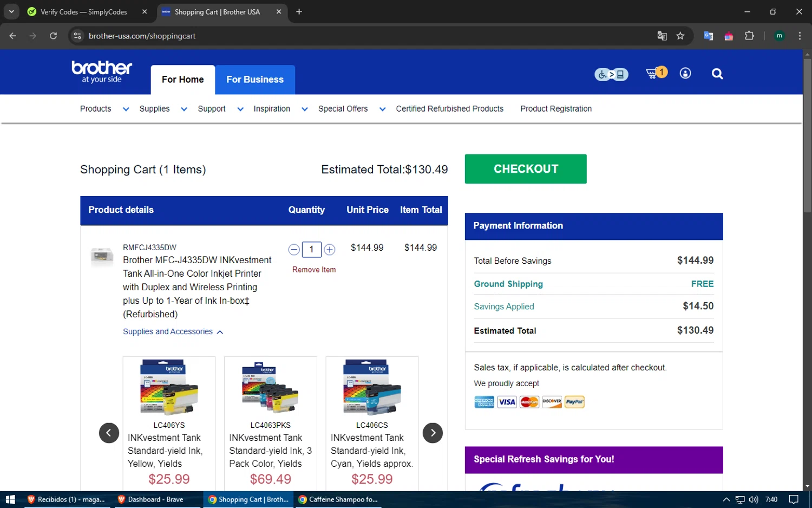Open Certified Refurbished Products menu item
Screen dimensions: 812x508
(x=450, y=109)
